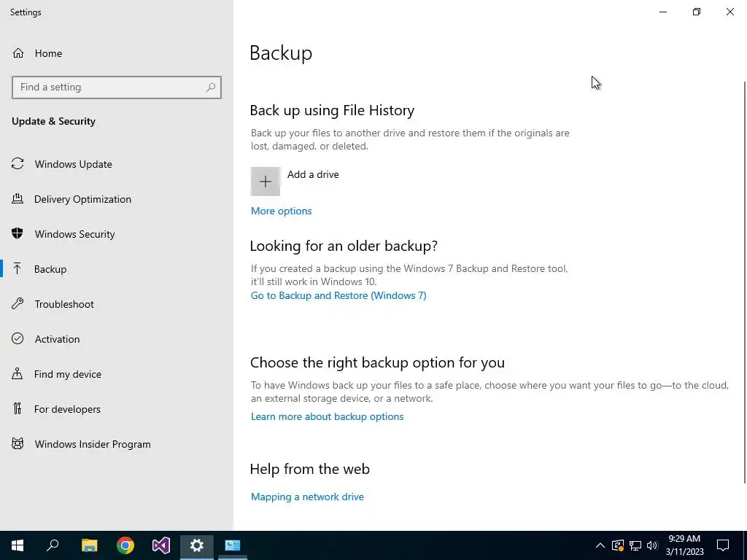The width and height of the screenshot is (747, 560).
Task: Close the Settings window
Action: point(729,12)
